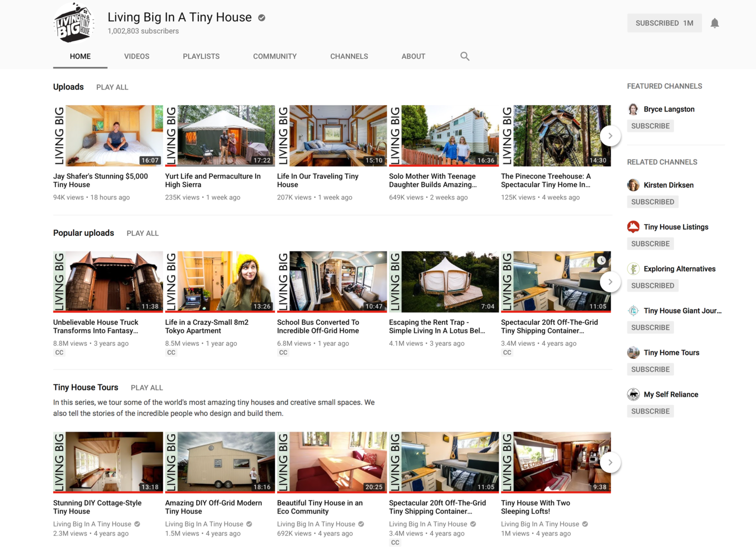Image resolution: width=756 pixels, height=556 pixels.
Task: Open the CHANNELS tab
Action: (x=349, y=56)
